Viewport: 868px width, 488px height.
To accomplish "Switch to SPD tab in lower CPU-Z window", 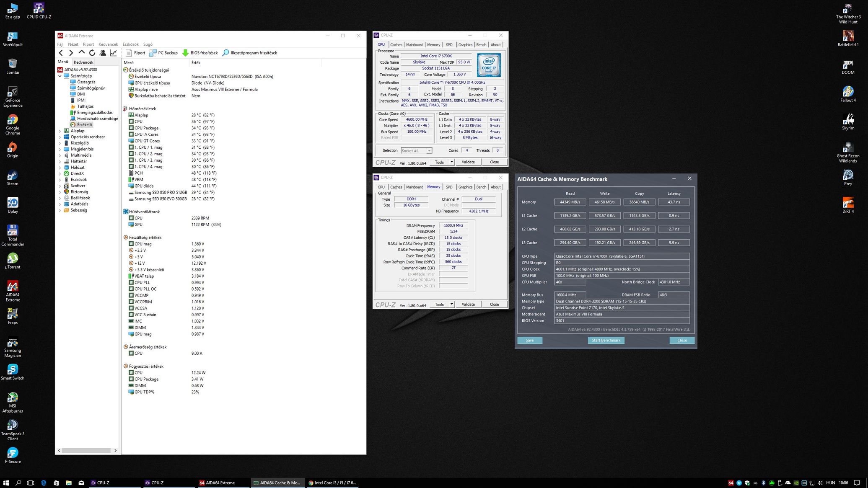I will tap(449, 187).
